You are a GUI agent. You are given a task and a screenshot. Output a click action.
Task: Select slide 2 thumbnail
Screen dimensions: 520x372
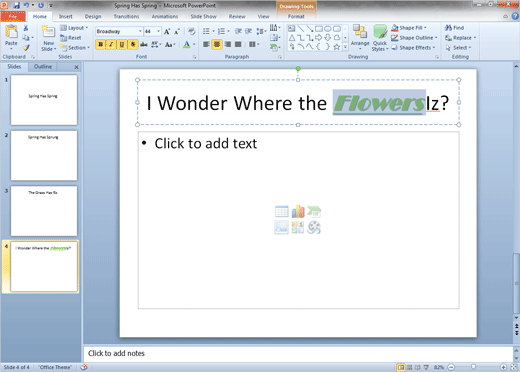click(x=44, y=155)
